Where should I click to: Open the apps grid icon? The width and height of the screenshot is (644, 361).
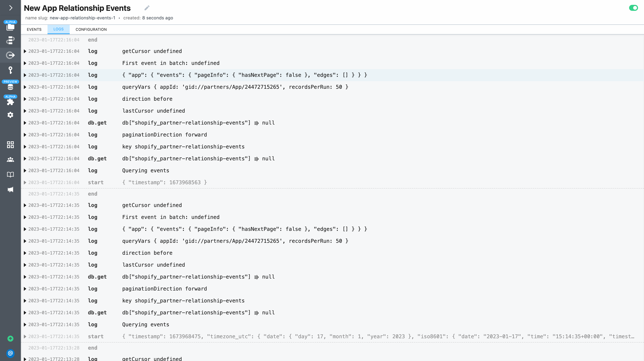coord(10,145)
